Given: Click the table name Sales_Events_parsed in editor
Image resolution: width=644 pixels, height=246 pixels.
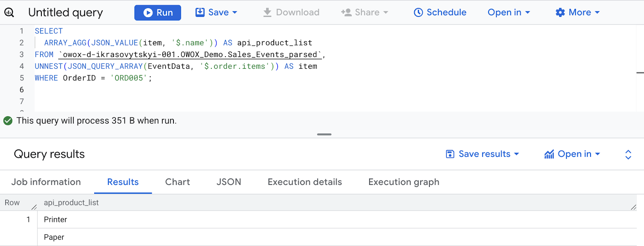Looking at the screenshot, I should tap(272, 54).
